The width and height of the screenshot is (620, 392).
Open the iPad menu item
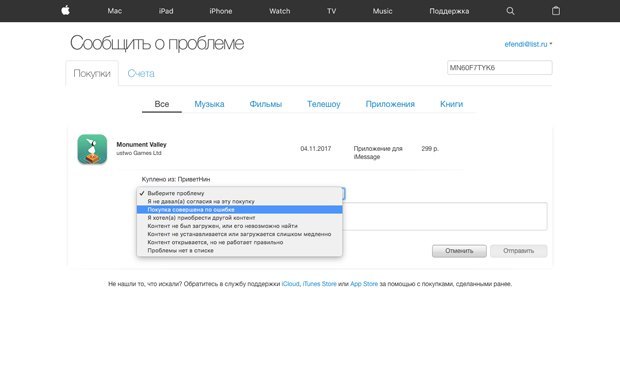pos(166,11)
